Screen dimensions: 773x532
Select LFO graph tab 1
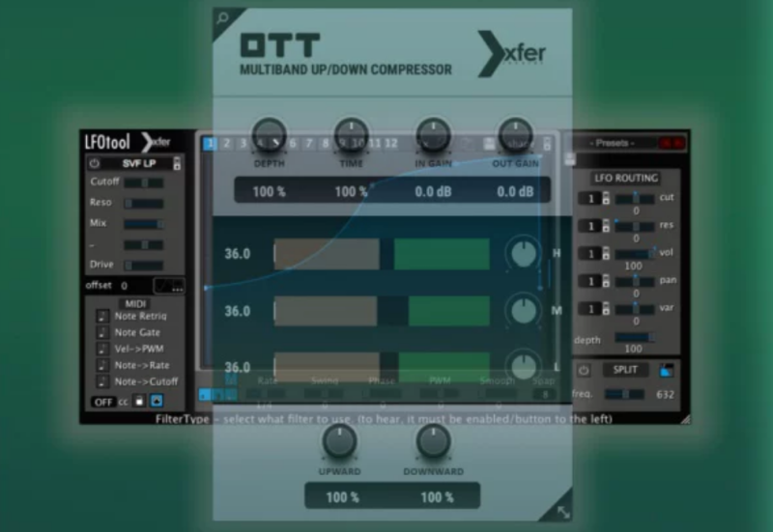click(x=210, y=143)
